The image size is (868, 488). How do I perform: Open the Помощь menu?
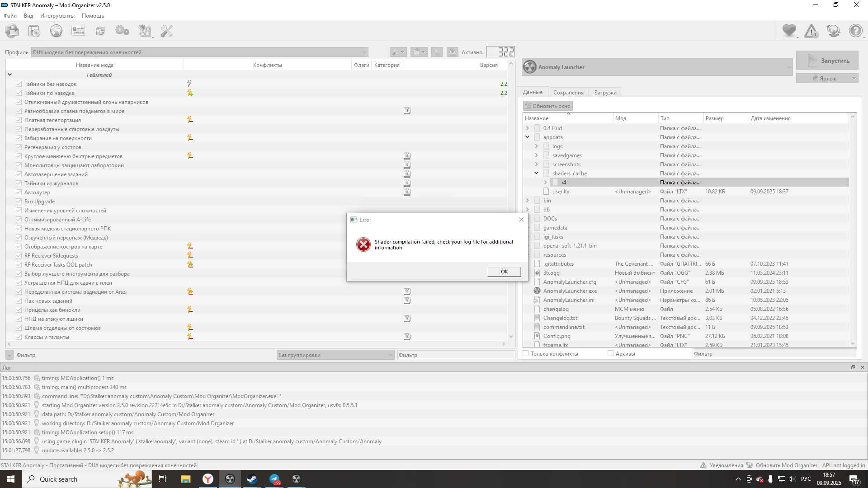click(93, 16)
